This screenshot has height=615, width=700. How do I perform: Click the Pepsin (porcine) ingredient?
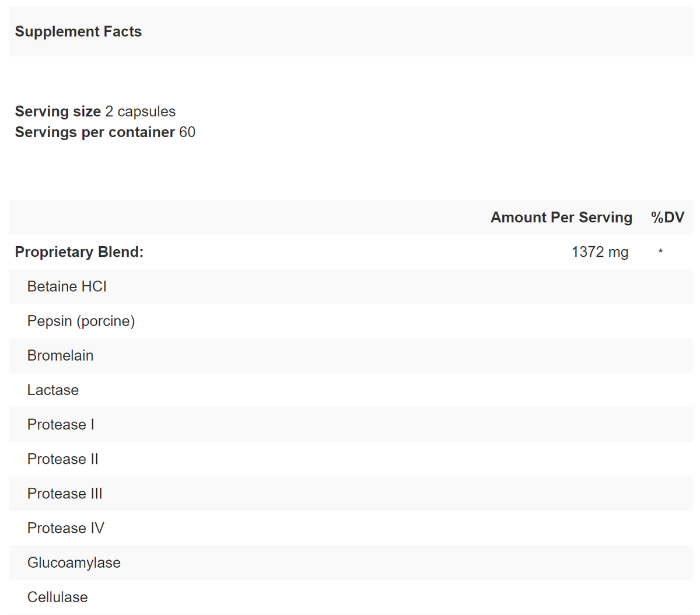pyautogui.click(x=81, y=321)
